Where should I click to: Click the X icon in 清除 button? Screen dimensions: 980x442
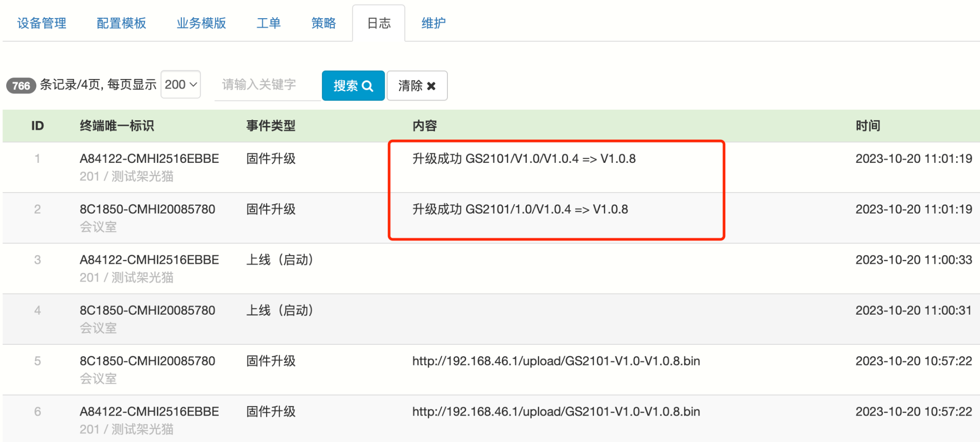[x=431, y=86]
